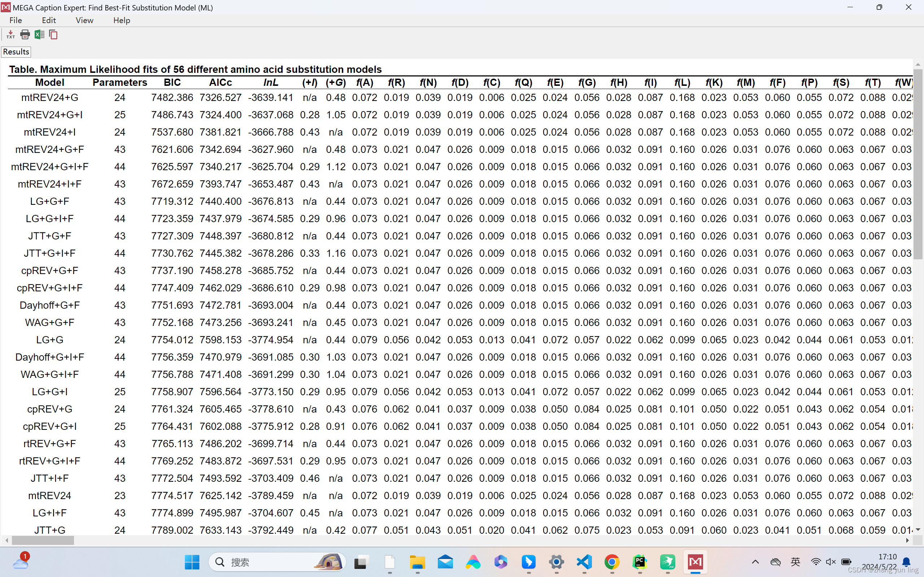Open the Windows Start menu
This screenshot has width=924, height=577.
coord(192,562)
